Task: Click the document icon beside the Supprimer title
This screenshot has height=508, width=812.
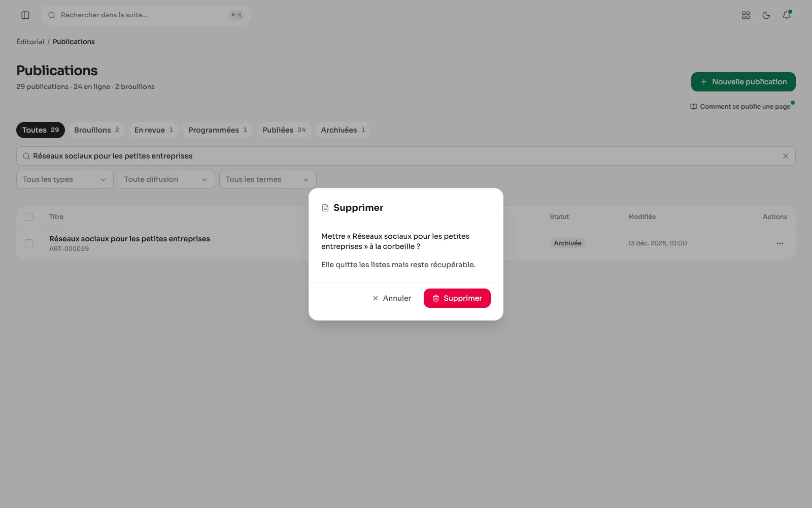Action: tap(325, 208)
